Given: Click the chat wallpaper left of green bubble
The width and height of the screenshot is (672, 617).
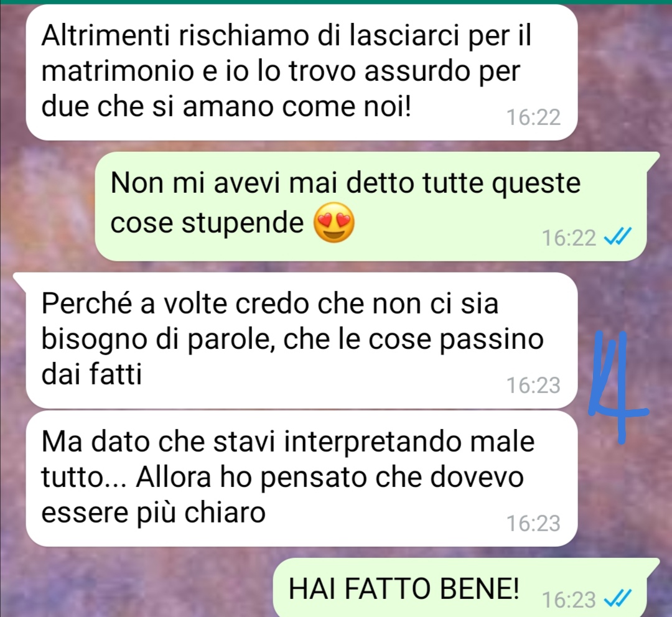Looking at the screenshot, I should 47,206.
